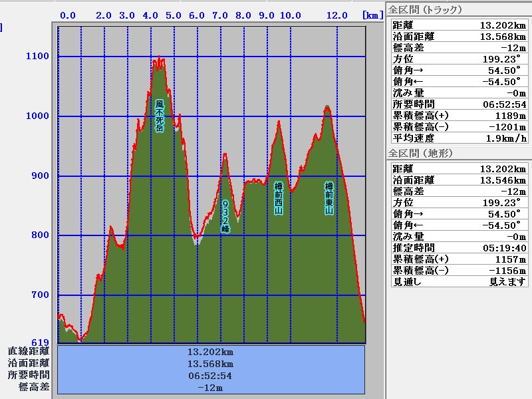The height and width of the screenshot is (399, 532).
Task: Select the 932峰 peak marker
Action: click(225, 215)
